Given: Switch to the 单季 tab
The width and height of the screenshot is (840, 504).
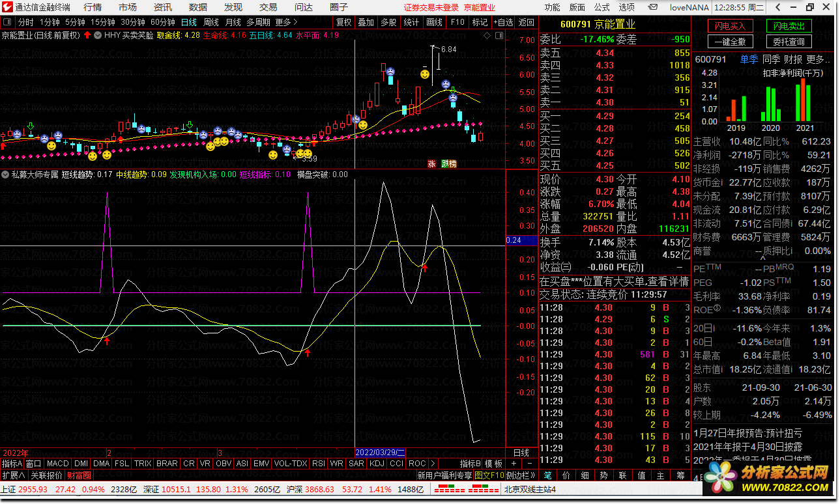Looking at the screenshot, I should click(x=749, y=59).
